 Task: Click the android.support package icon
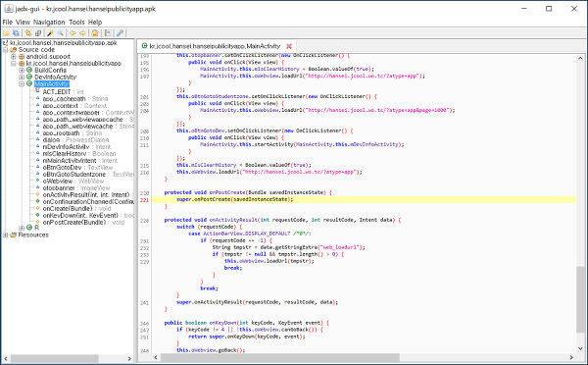point(22,57)
